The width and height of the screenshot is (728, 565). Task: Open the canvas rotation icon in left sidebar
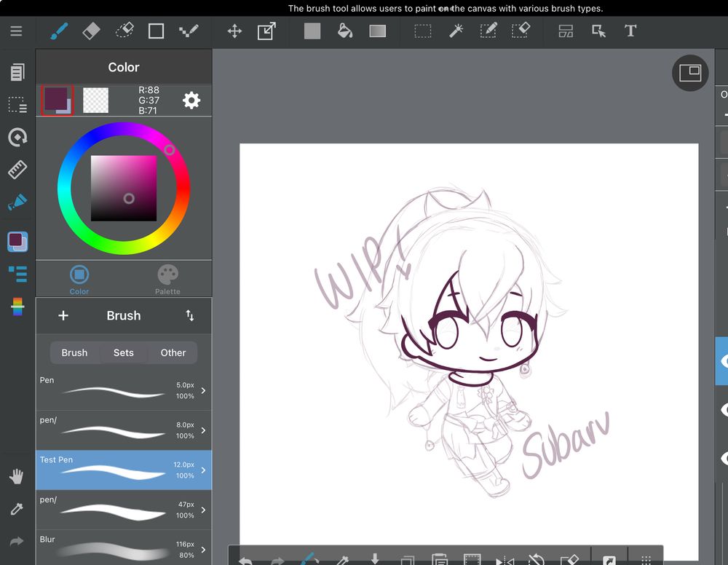point(17,138)
